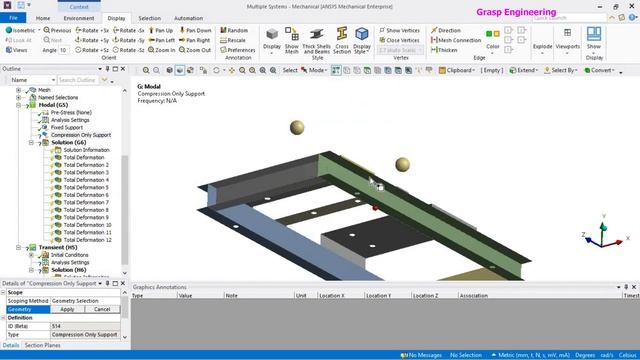The width and height of the screenshot is (640, 360).
Task: Click the toolbar zoom-in magnifier
Action: click(x=146, y=70)
